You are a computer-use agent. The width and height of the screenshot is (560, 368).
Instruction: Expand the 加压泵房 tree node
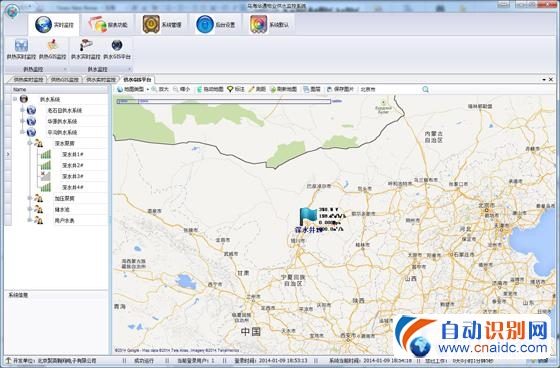(30, 198)
